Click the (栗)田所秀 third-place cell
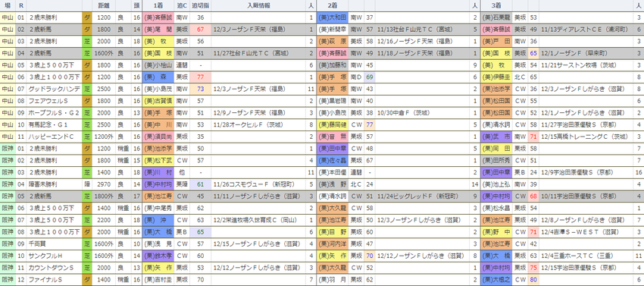 tap(496, 161)
